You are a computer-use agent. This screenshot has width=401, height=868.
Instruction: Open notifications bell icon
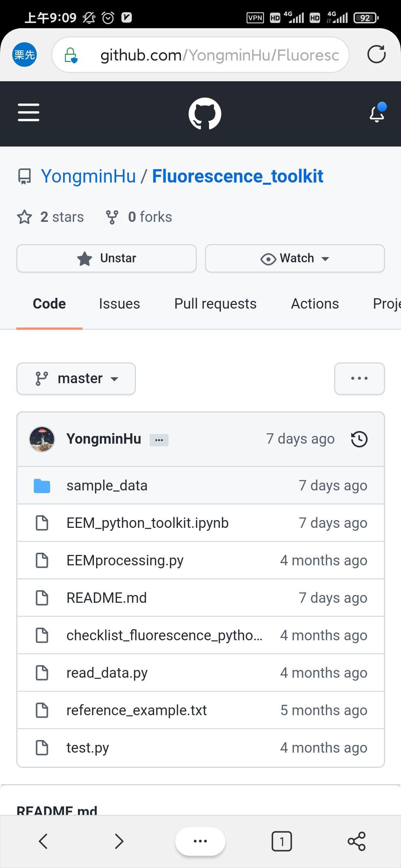pos(377,113)
